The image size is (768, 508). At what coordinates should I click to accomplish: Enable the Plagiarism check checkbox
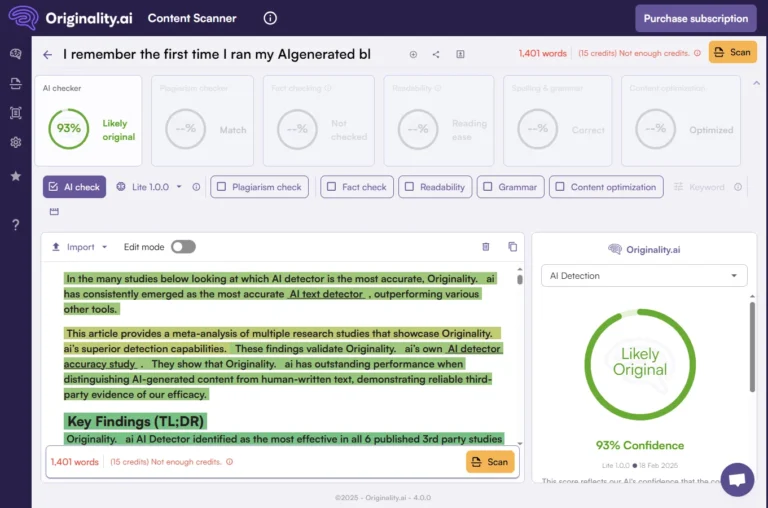(221, 187)
